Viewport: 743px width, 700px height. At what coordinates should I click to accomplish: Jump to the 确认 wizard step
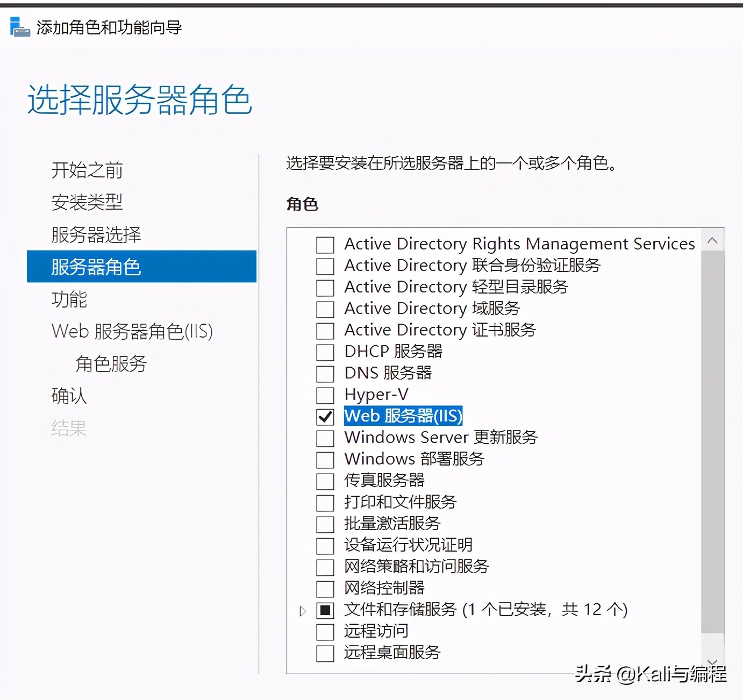[x=69, y=396]
